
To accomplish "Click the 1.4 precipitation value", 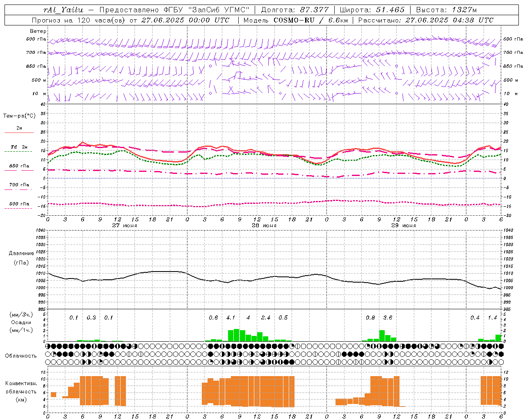I will click(x=492, y=318).
